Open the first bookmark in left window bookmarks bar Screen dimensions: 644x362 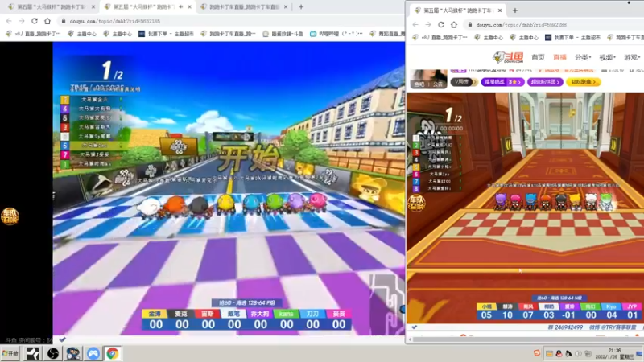[x=33, y=34]
